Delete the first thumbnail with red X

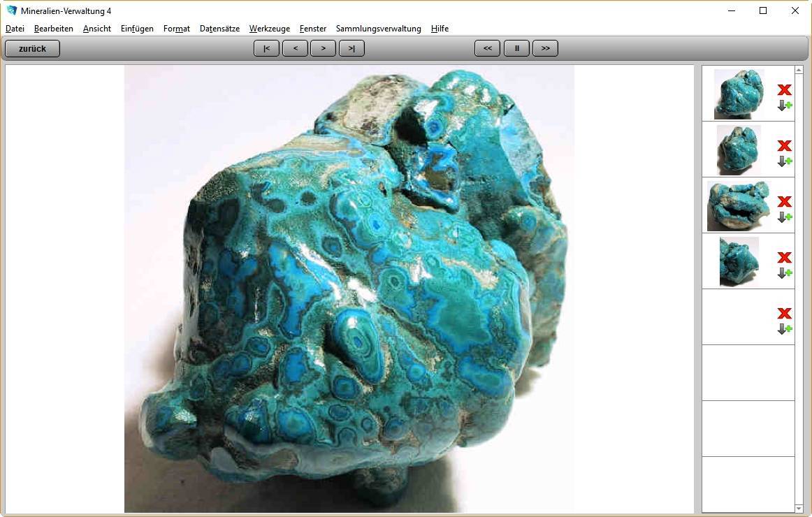784,89
